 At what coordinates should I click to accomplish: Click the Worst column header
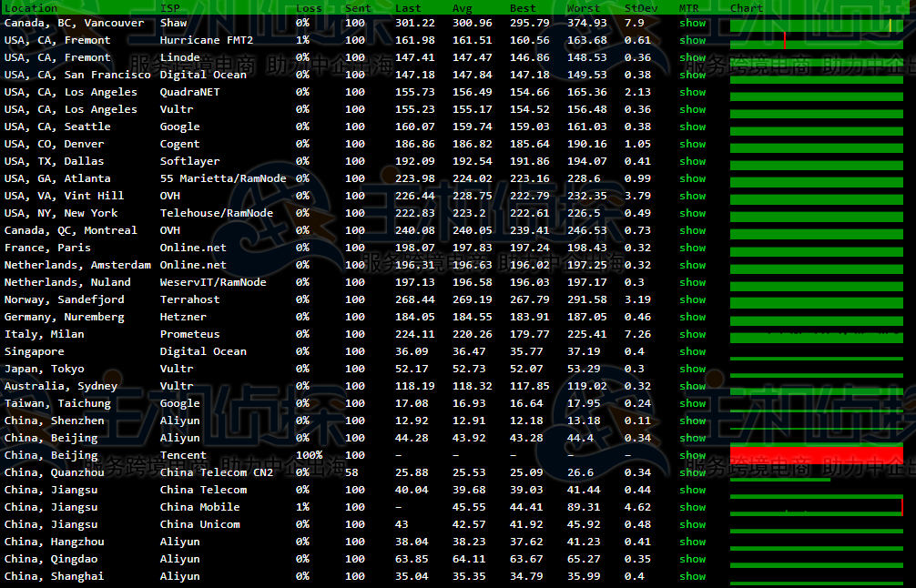click(x=584, y=8)
